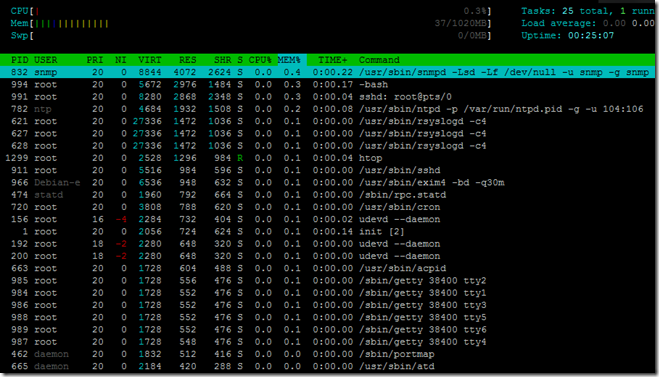Select the sshd: root@pts/0 row

click(x=327, y=97)
